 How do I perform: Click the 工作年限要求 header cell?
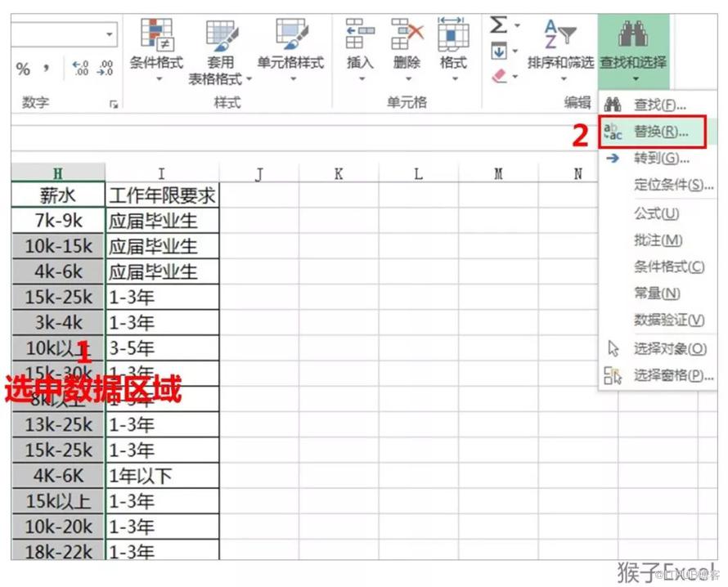click(x=162, y=195)
